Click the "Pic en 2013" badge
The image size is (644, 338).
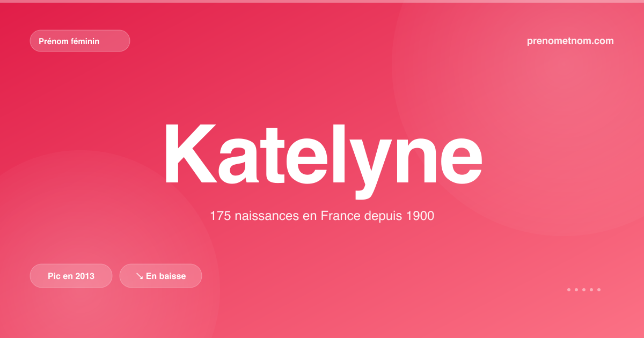[71, 276]
